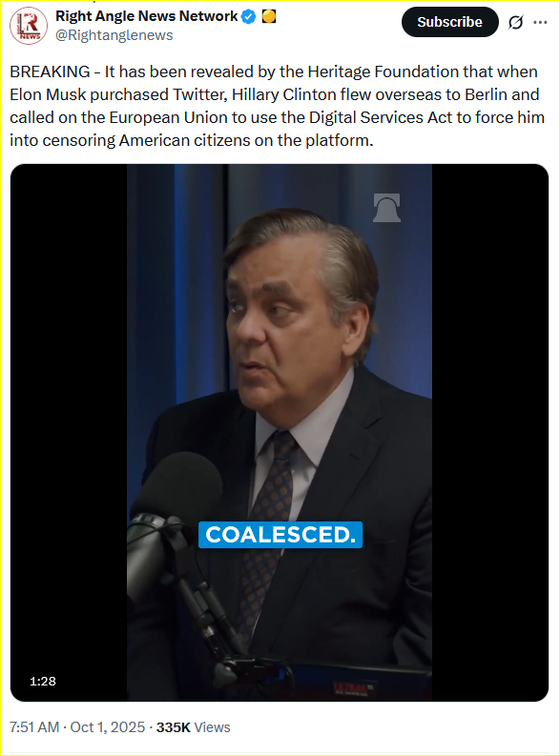
Task: Play the embedded video of the speaker
Action: [280, 433]
